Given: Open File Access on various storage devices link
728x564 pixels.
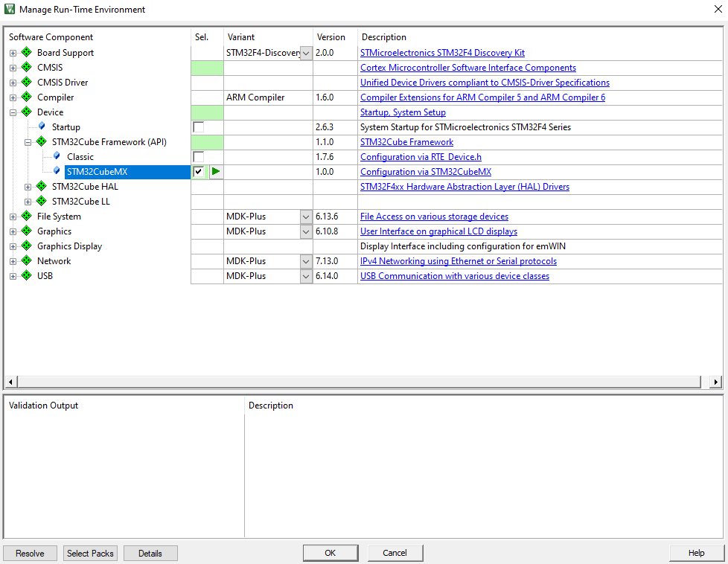Looking at the screenshot, I should pos(434,216).
